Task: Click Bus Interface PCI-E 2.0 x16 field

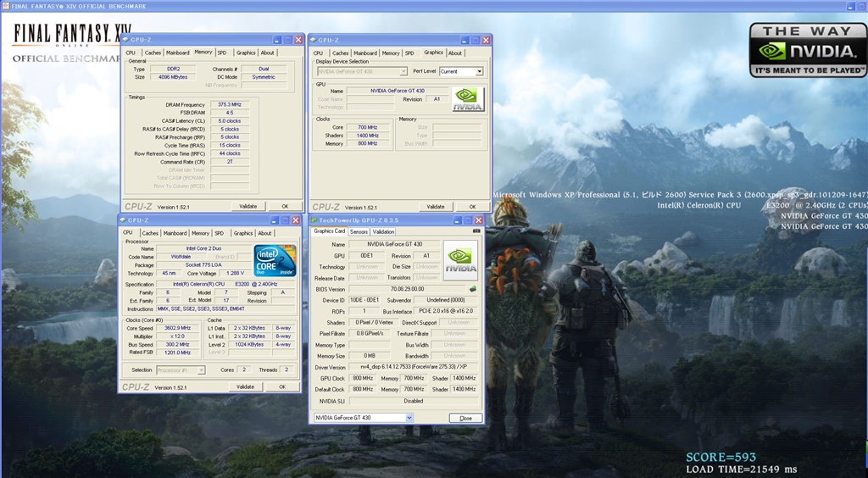Action: [x=446, y=312]
